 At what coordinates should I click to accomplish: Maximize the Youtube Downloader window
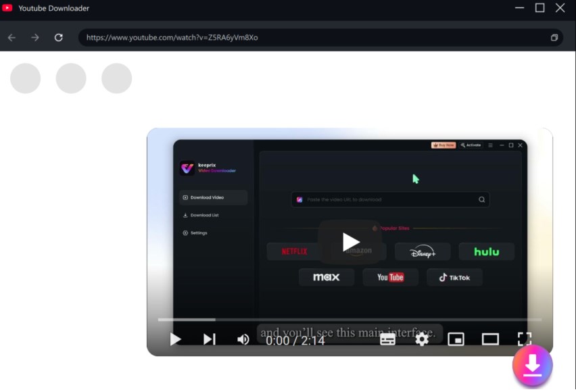(539, 7)
